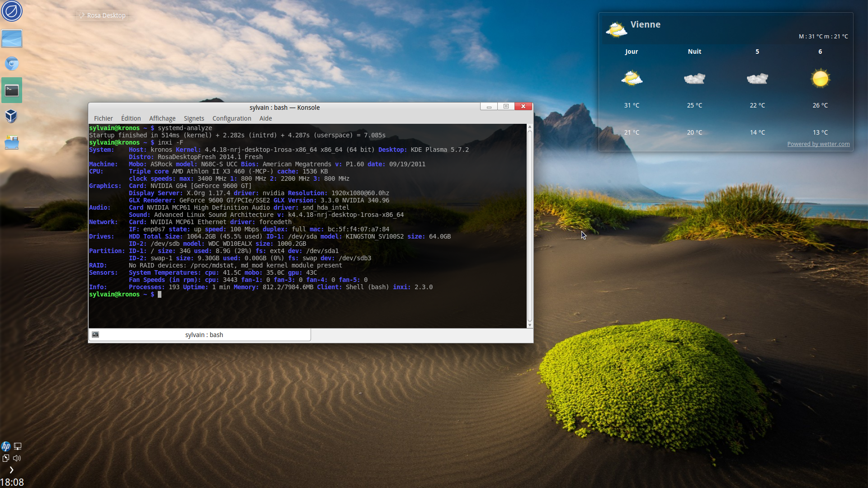Launch VirtualBox from the panel
Viewport: 868px width, 488px height.
(x=12, y=116)
